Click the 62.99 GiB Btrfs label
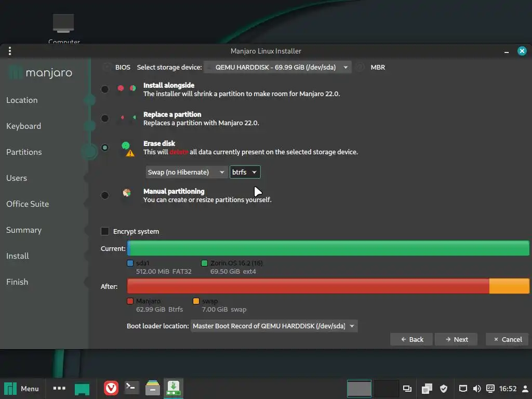The width and height of the screenshot is (532, 399). pyautogui.click(x=159, y=310)
